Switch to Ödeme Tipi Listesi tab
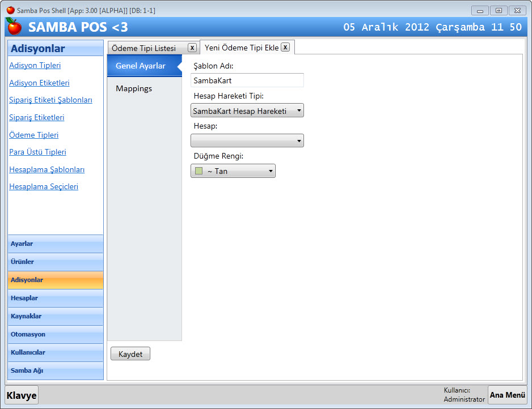The height and width of the screenshot is (409, 532). tap(144, 48)
